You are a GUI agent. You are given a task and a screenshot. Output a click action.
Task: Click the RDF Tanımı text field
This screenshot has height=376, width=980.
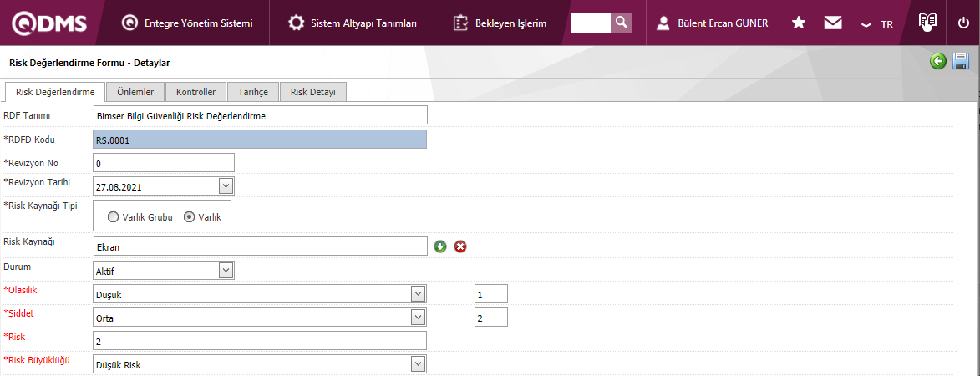(x=260, y=115)
